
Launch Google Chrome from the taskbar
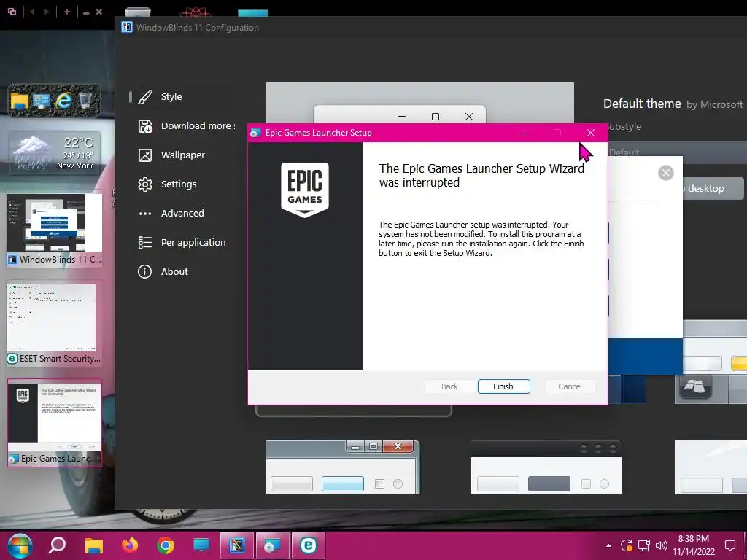tap(166, 545)
